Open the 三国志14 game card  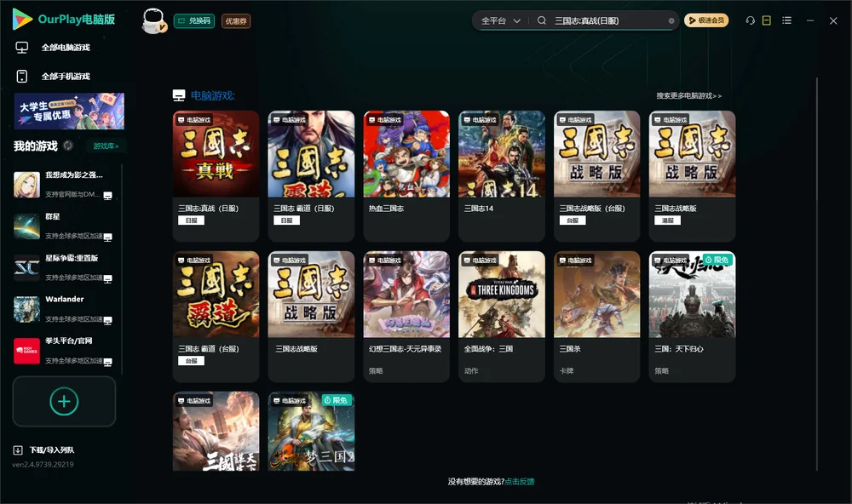point(502,176)
